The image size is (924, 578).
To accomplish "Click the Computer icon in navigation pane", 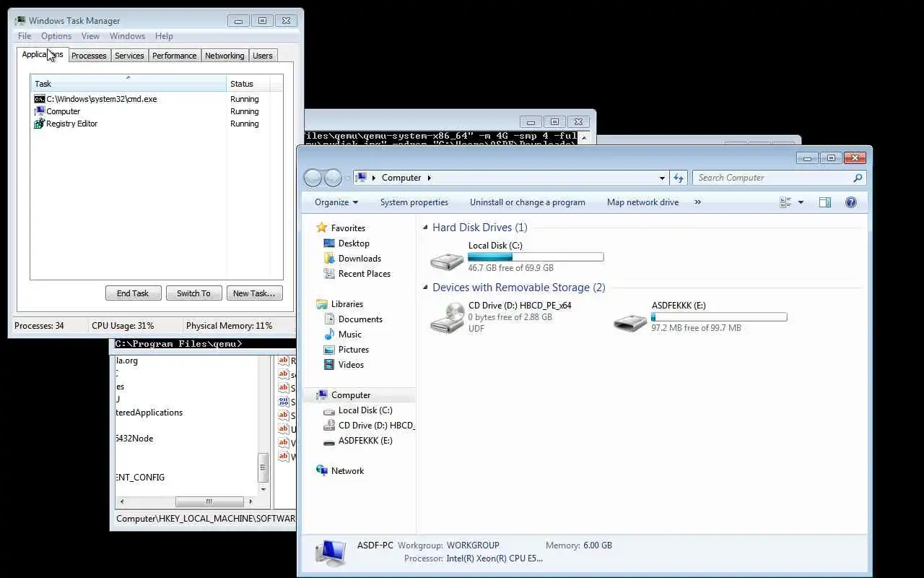I will tap(322, 395).
